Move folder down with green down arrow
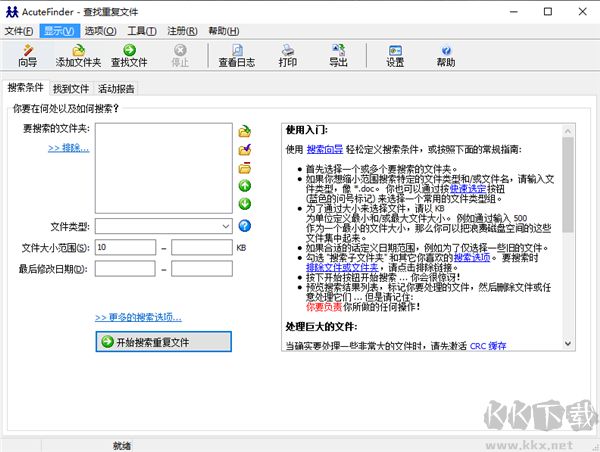 click(x=245, y=204)
